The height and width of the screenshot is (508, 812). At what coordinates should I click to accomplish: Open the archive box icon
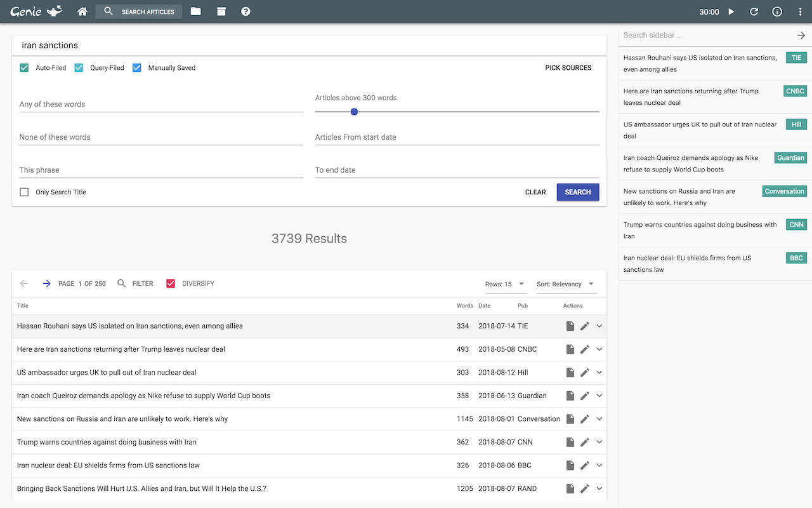coord(221,11)
